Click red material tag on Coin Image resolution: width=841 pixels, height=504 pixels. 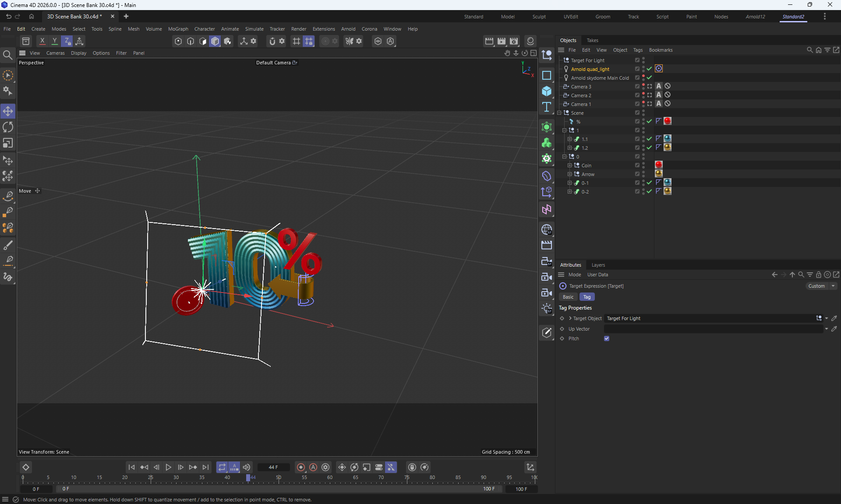pyautogui.click(x=658, y=165)
